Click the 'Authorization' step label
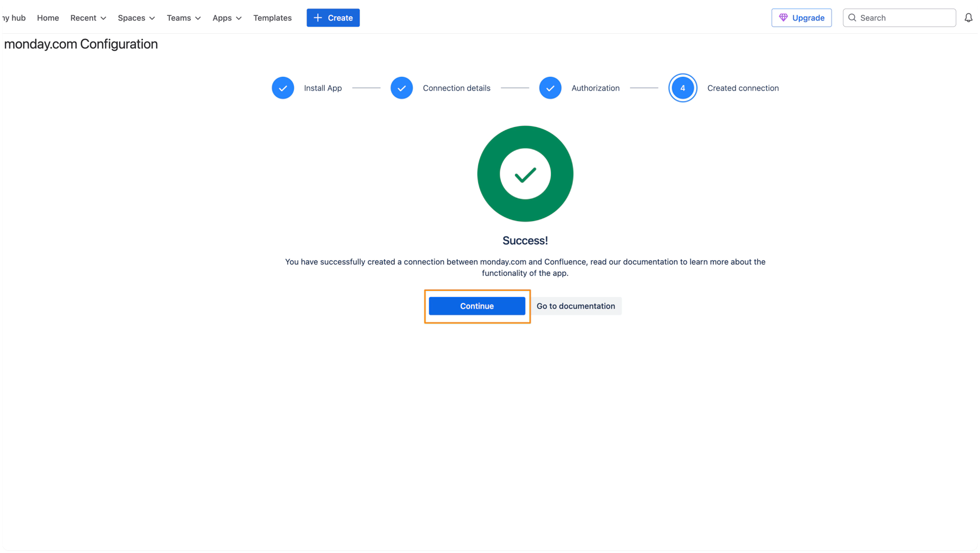This screenshot has width=980, height=553. pyautogui.click(x=595, y=88)
